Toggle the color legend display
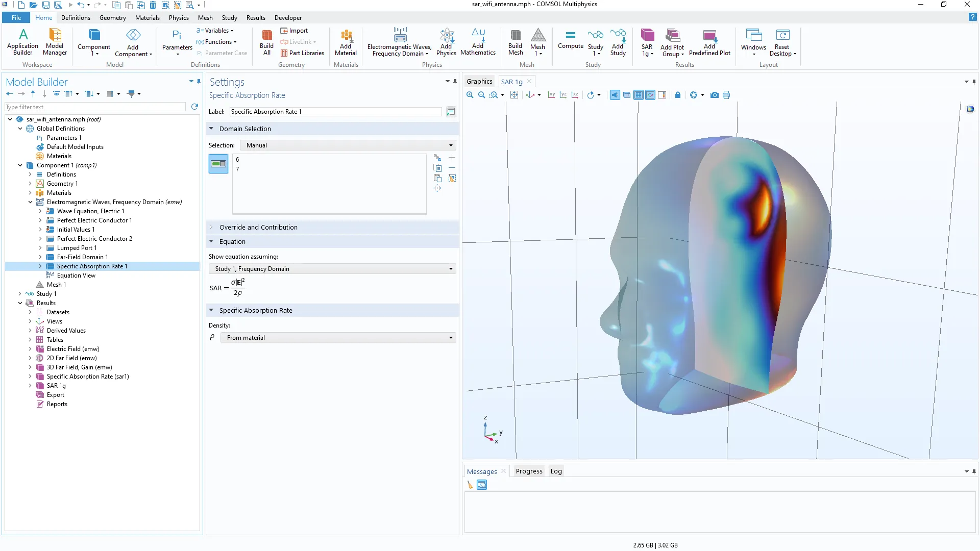This screenshot has width=980, height=551. 662,95
